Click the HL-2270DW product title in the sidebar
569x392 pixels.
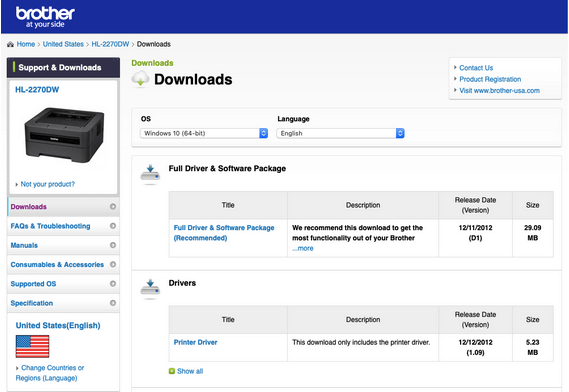coord(37,90)
